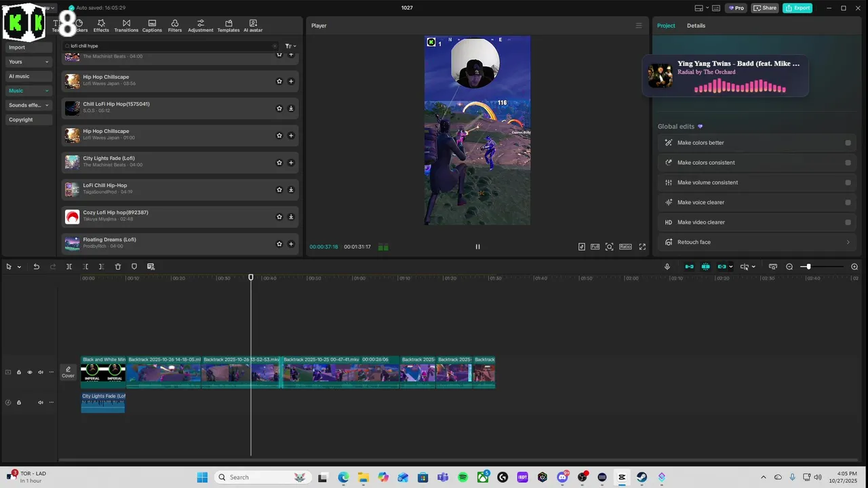Click the Delete trash icon in timeline toolbar
The image size is (868, 488).
(118, 267)
